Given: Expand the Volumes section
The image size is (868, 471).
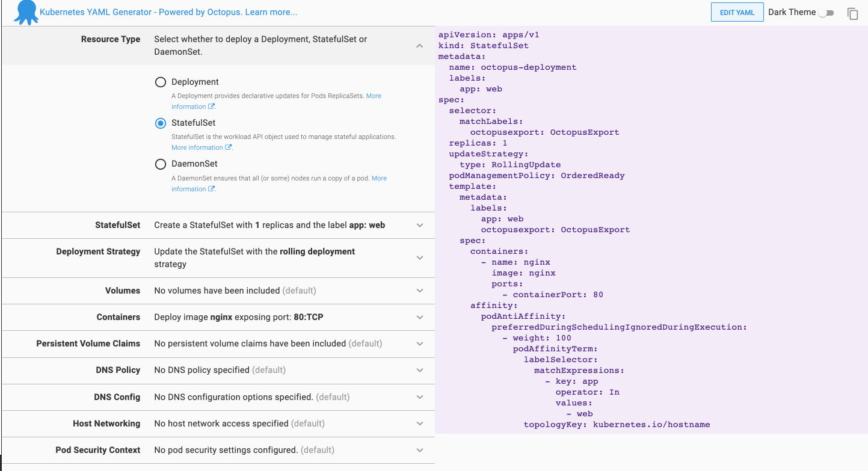Looking at the screenshot, I should tap(419, 291).
